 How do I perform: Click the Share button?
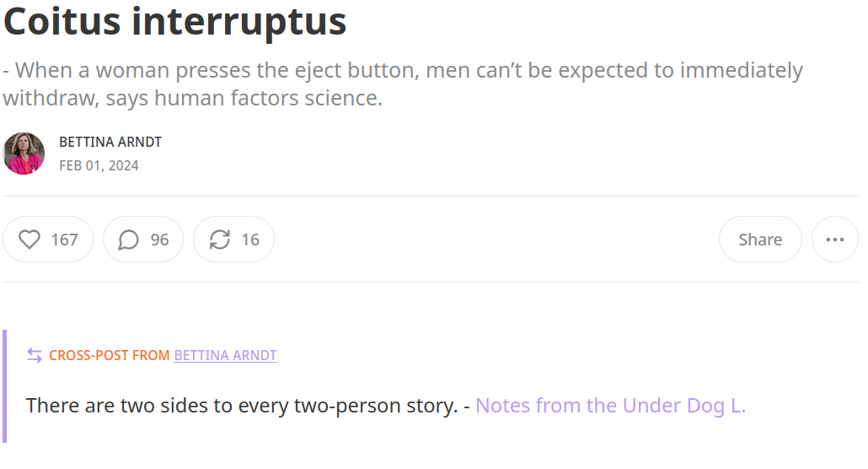[x=759, y=240]
